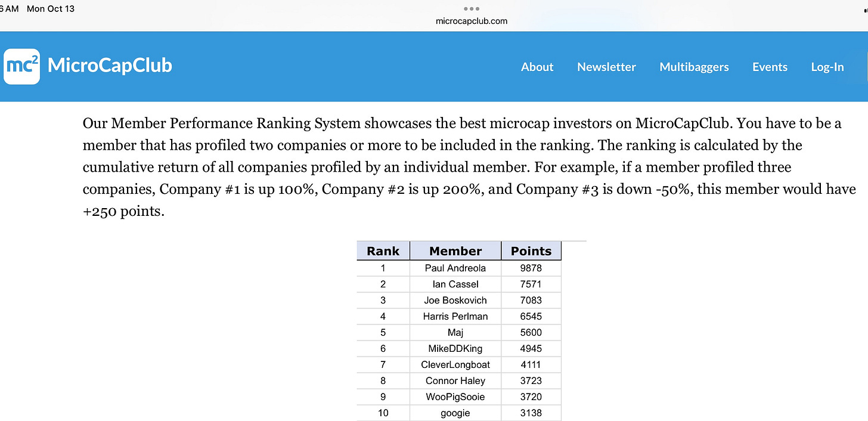
Task: Select member name Paul Andreola
Action: pos(455,268)
